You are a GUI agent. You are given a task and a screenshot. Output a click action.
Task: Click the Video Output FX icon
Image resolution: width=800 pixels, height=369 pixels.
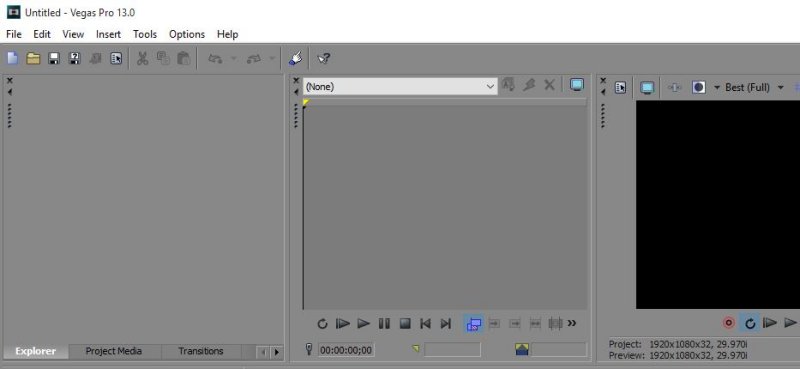point(674,88)
